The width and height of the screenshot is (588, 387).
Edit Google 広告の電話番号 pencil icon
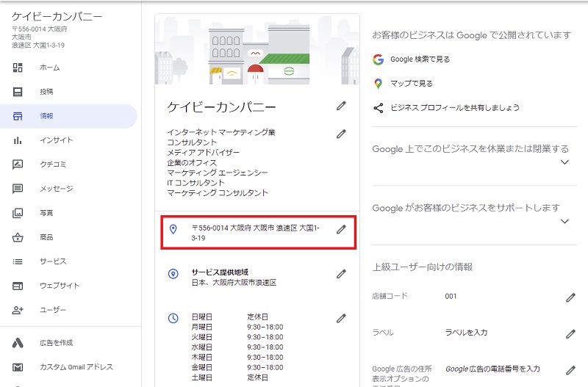click(x=570, y=371)
